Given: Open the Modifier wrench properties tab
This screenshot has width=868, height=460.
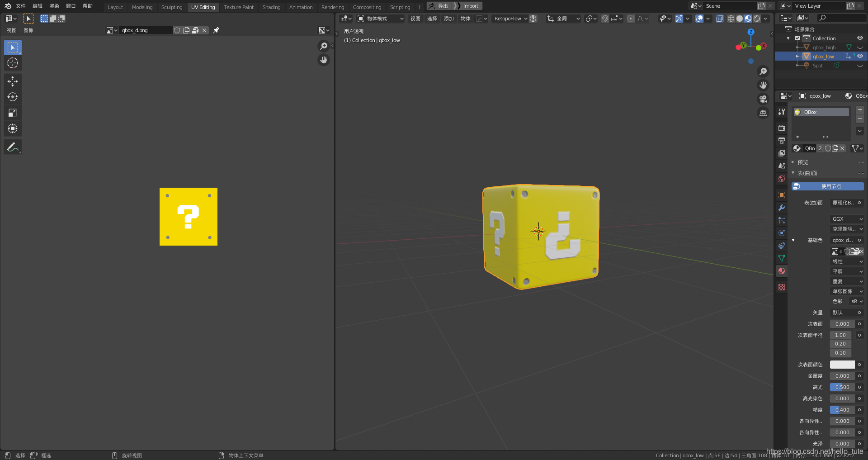Looking at the screenshot, I should tap(782, 208).
